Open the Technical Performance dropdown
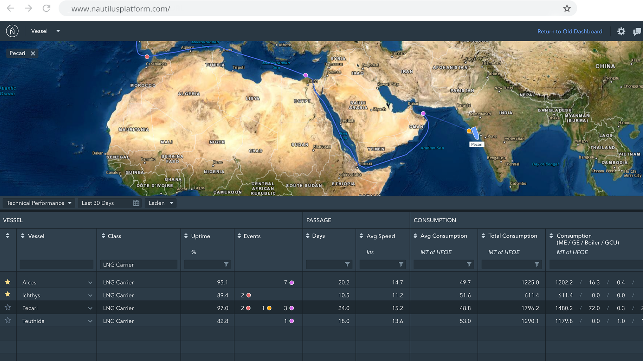The height and width of the screenshot is (361, 643). click(x=39, y=203)
